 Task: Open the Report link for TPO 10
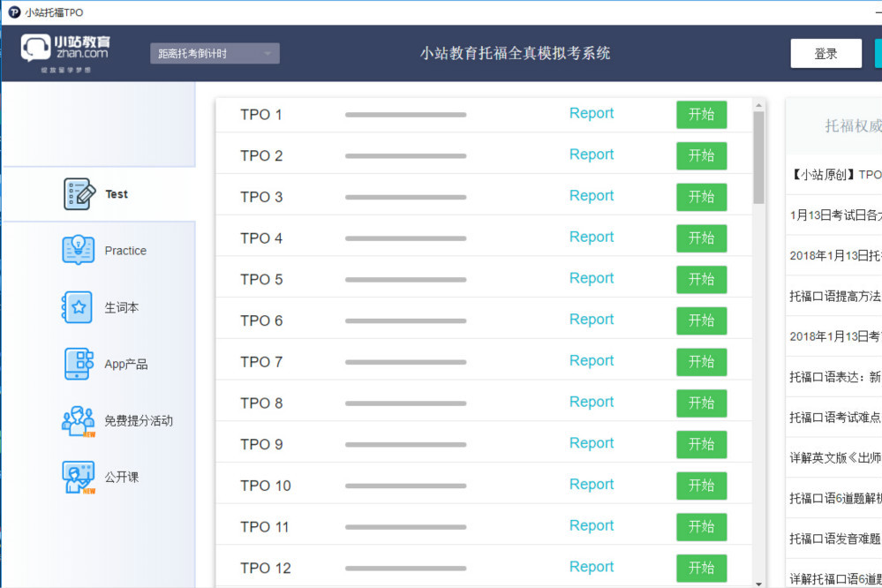pos(592,485)
